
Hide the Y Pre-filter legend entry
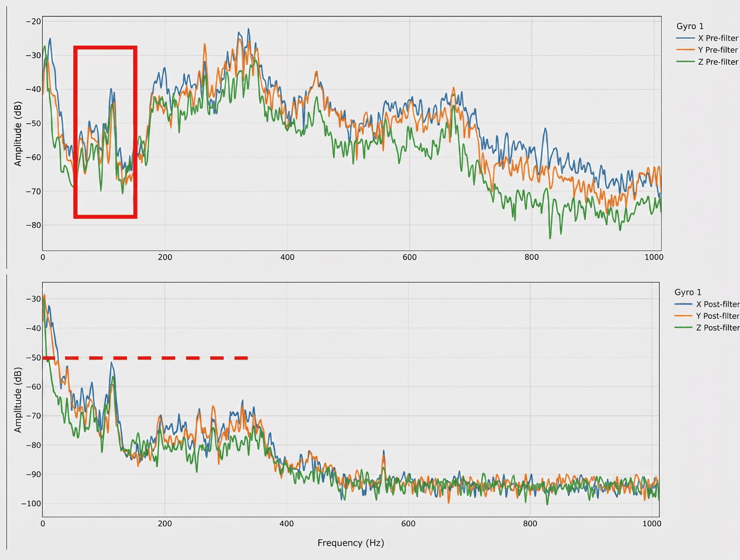click(x=718, y=50)
